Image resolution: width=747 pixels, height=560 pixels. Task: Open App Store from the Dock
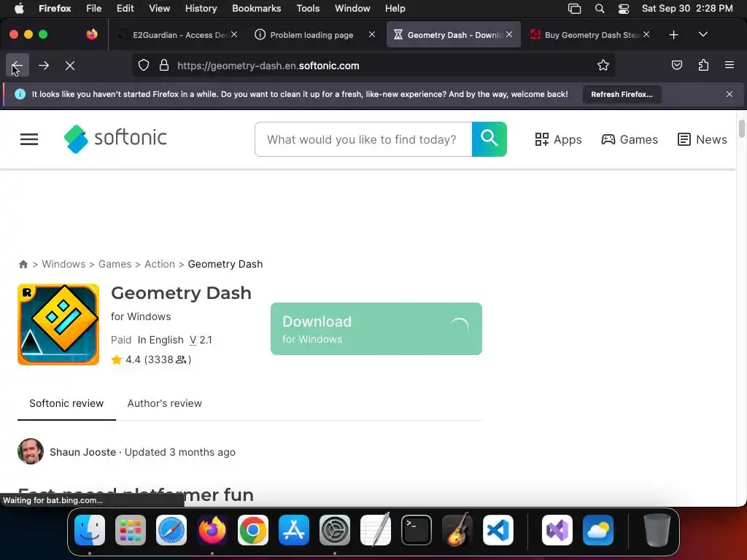pos(294,530)
